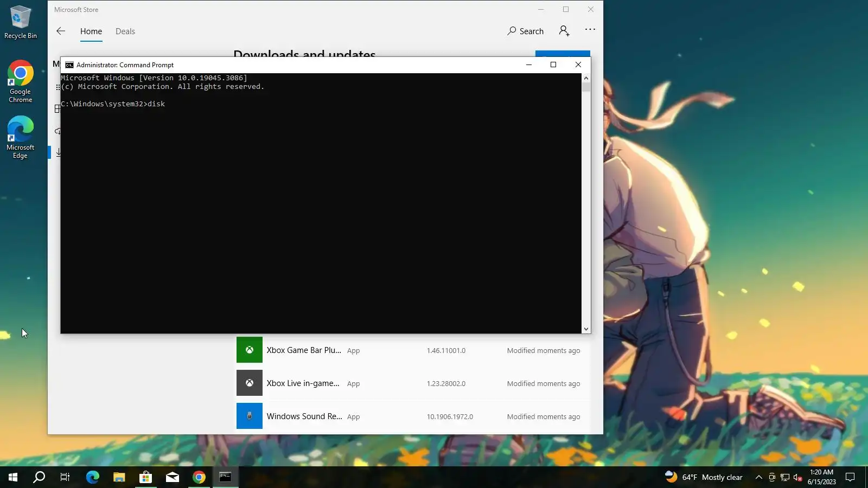Switch to Command Prompt on the taskbar
The image size is (868, 488).
point(226,477)
